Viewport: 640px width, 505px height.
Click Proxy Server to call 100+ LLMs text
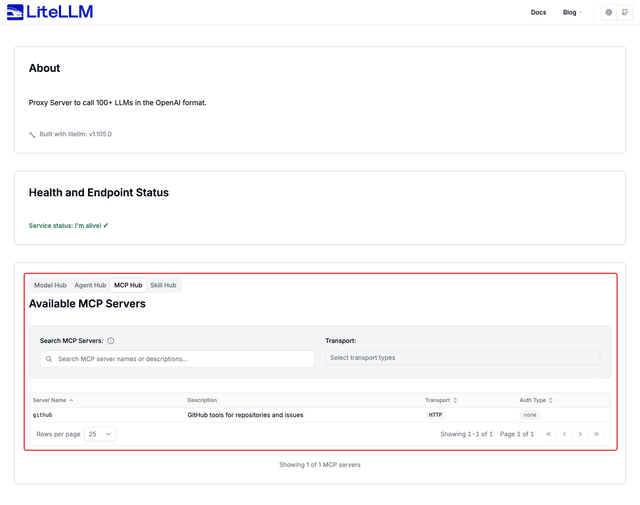click(118, 102)
